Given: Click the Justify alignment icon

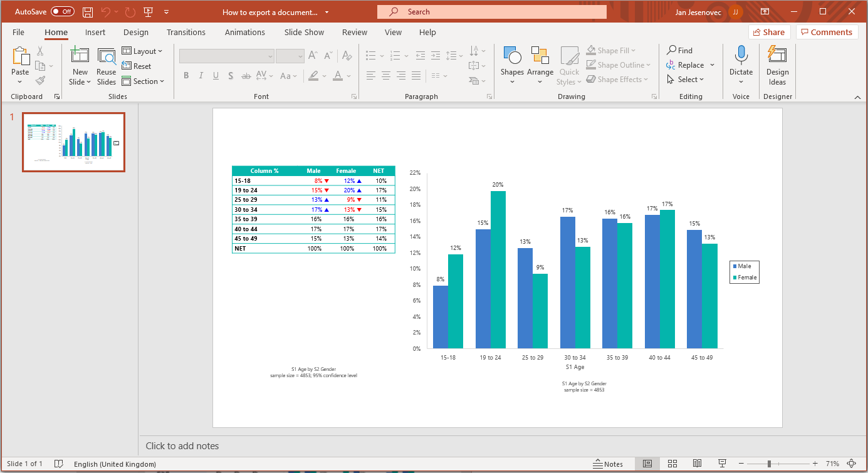Looking at the screenshot, I should coord(417,76).
